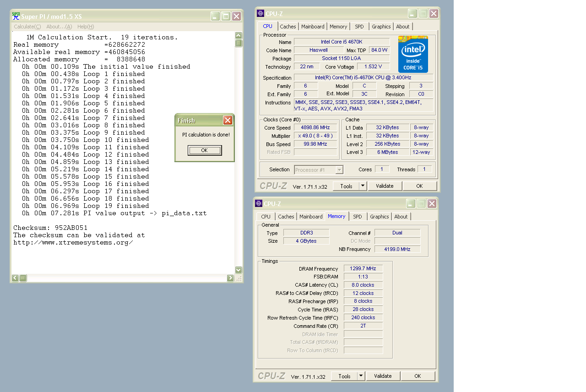Click the Super PI scroll down arrow
The image size is (586, 392).
(x=239, y=270)
